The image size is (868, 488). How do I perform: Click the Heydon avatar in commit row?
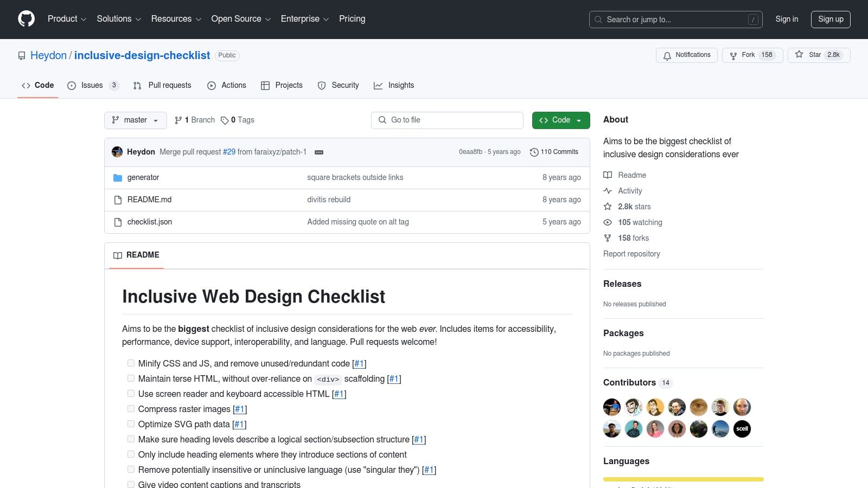(x=117, y=152)
